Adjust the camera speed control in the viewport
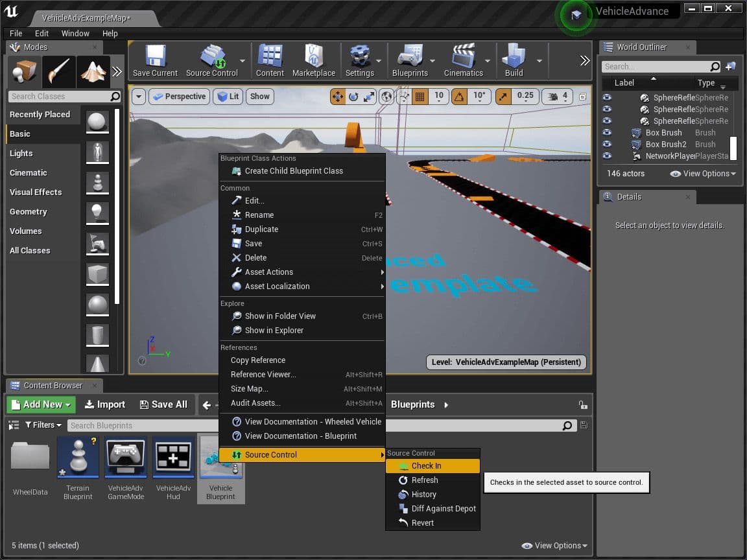747x560 pixels. click(554, 97)
